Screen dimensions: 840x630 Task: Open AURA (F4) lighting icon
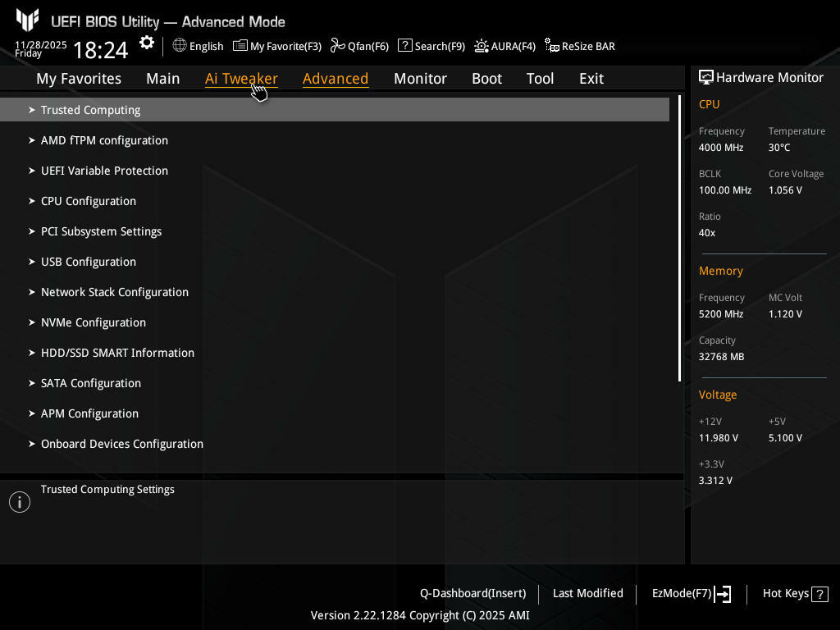(482, 46)
